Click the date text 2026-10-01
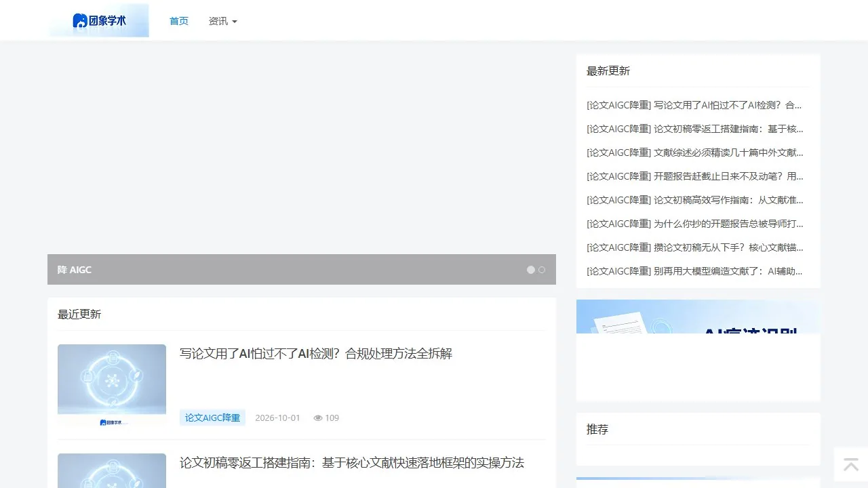Screen dimensions: 868x488 tap(277, 418)
